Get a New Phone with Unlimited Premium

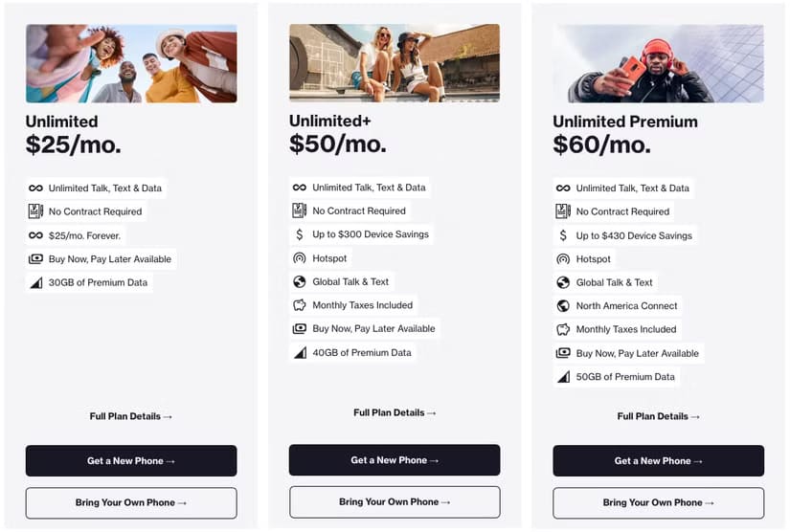coord(658,460)
